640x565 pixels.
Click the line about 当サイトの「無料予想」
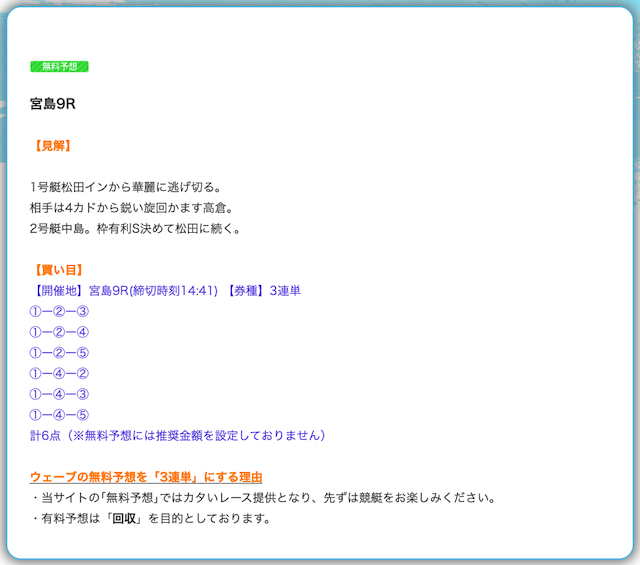pos(264,498)
